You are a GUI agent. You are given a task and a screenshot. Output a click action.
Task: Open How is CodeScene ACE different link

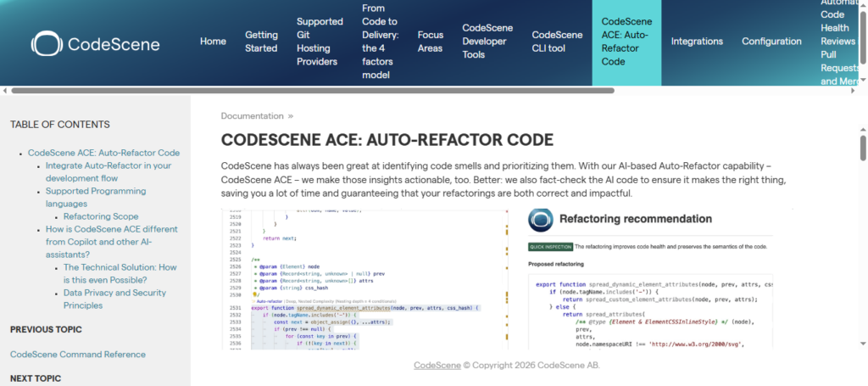112,242
